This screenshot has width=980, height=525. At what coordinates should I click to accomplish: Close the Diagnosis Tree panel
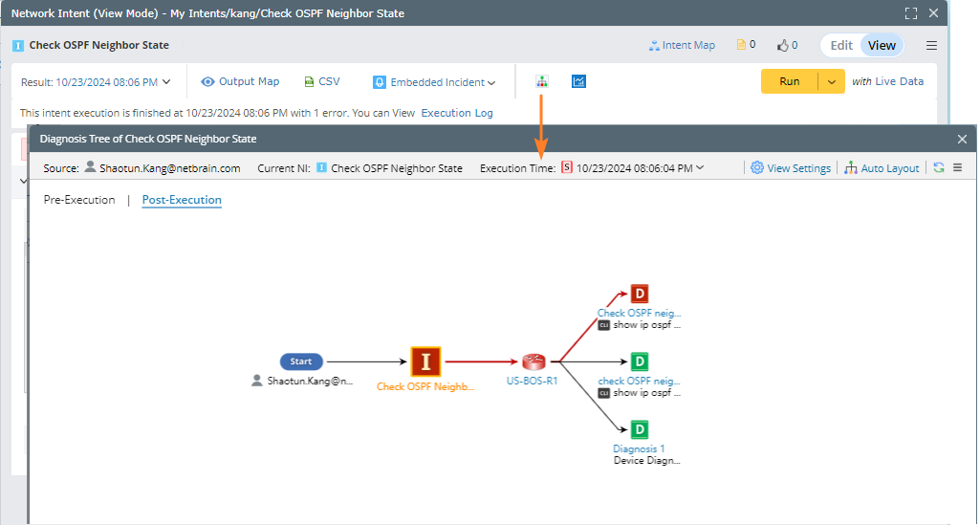tap(962, 139)
